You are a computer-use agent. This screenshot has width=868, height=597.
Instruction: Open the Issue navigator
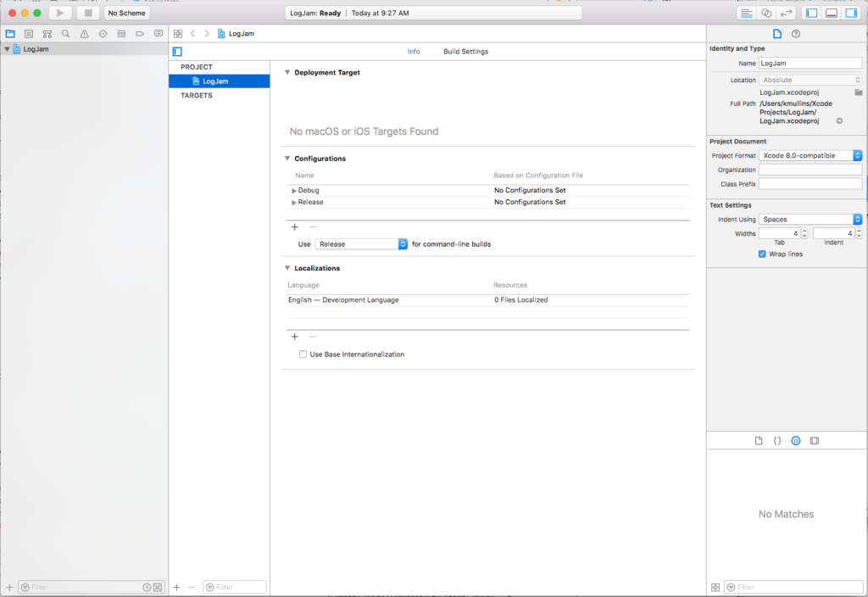(x=84, y=33)
